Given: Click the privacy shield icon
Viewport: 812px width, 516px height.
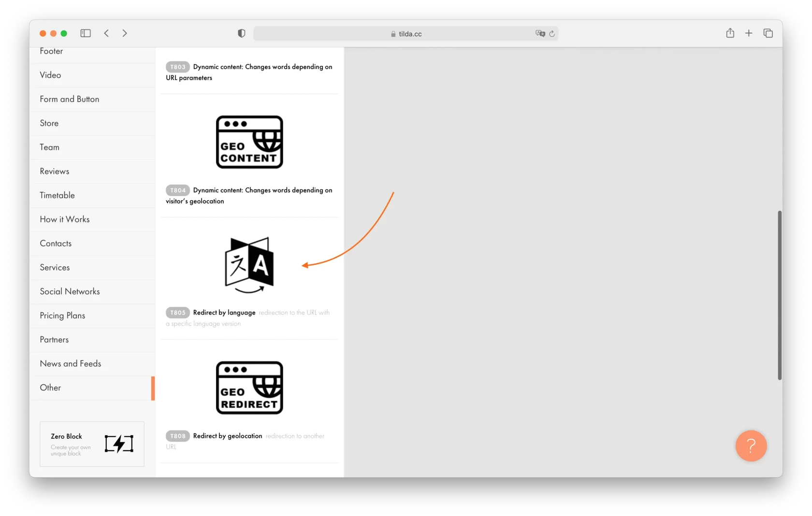Looking at the screenshot, I should [242, 33].
